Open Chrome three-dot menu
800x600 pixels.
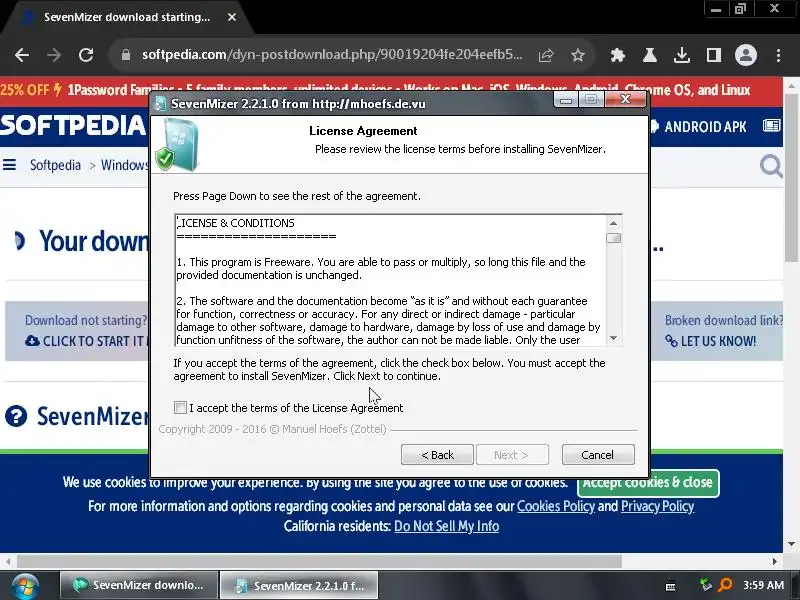[778, 55]
